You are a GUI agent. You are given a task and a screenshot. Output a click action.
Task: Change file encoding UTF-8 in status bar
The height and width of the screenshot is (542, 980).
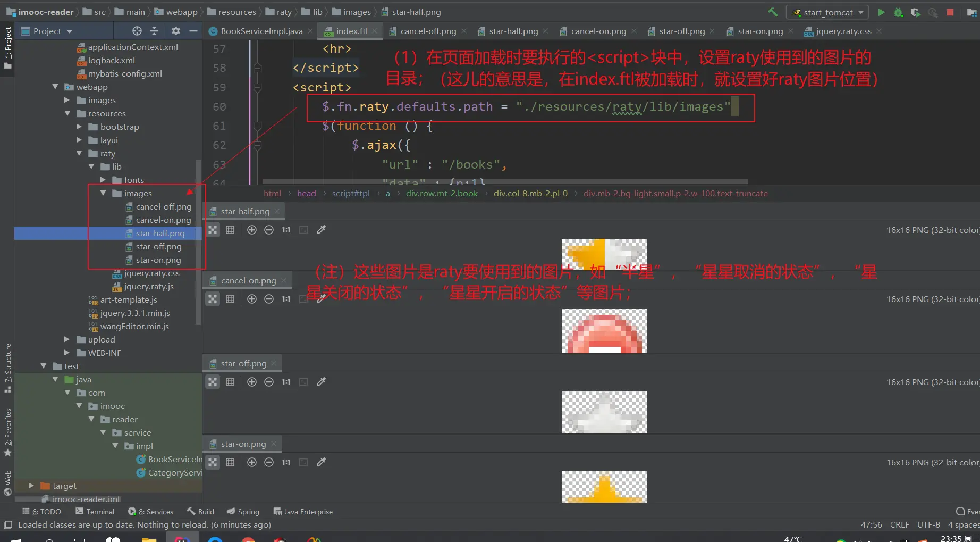[928, 525]
